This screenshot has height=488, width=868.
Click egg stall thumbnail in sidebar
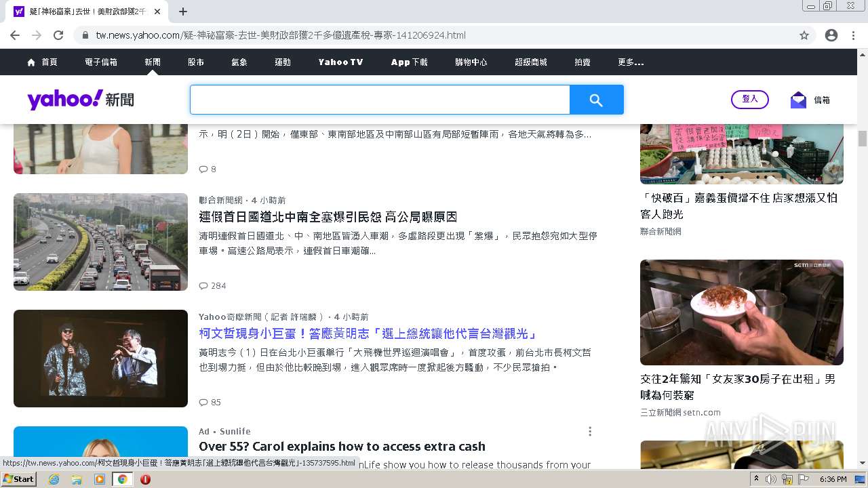click(742, 154)
